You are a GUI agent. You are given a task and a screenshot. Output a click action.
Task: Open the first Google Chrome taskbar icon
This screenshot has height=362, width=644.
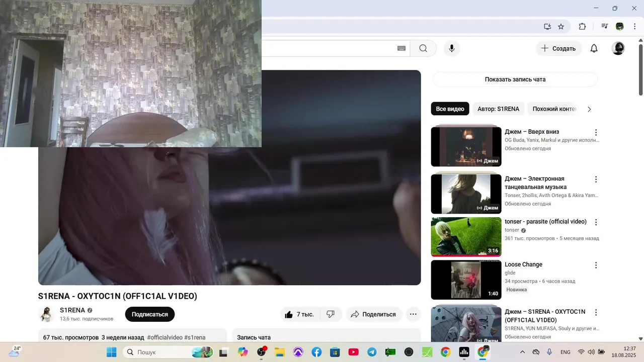(x=445, y=352)
